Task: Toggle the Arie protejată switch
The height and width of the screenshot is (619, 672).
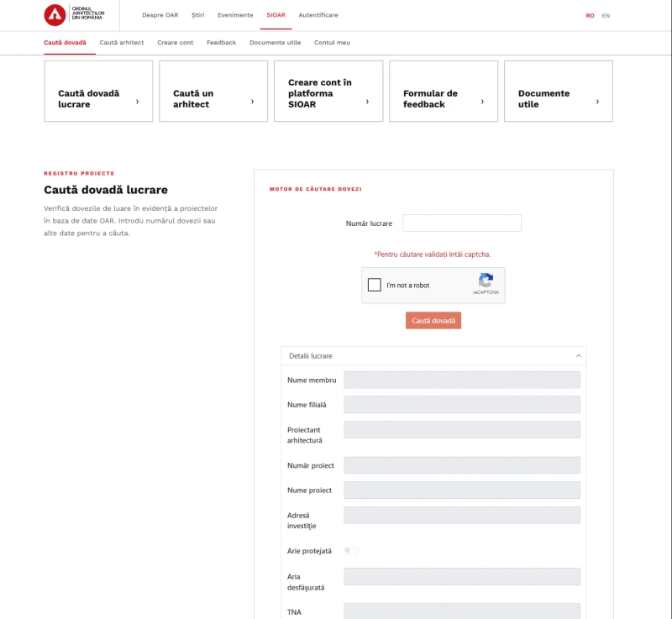Action: pos(351,550)
